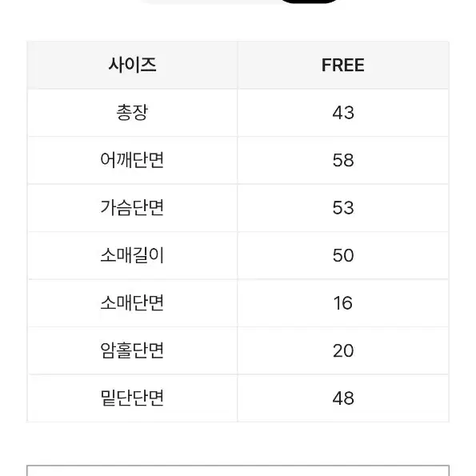The height and width of the screenshot is (476, 476).
Task: Click the total length value 43
Action: click(x=343, y=113)
